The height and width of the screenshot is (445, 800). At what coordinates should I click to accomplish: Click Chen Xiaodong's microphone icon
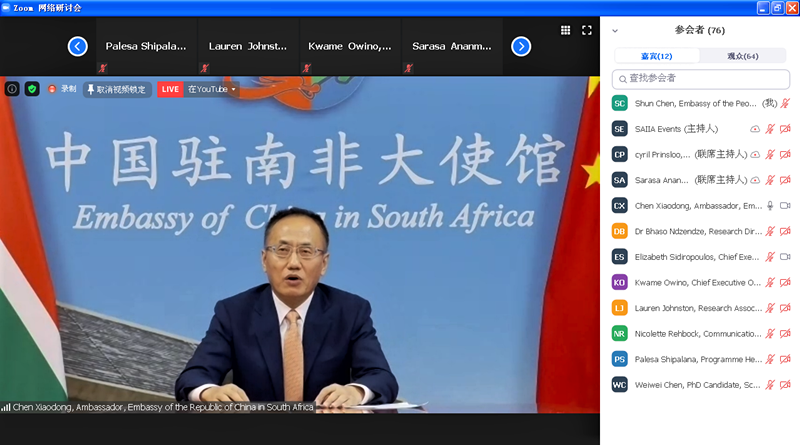[x=770, y=205]
